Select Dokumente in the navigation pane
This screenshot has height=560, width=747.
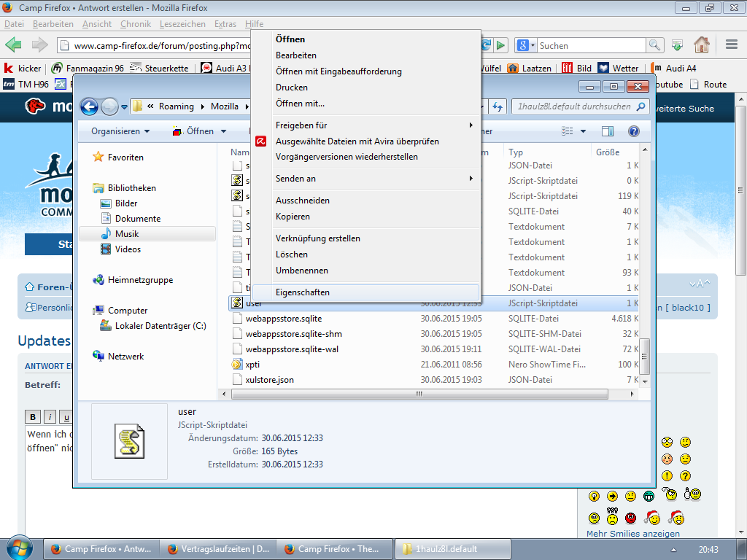pos(138,219)
